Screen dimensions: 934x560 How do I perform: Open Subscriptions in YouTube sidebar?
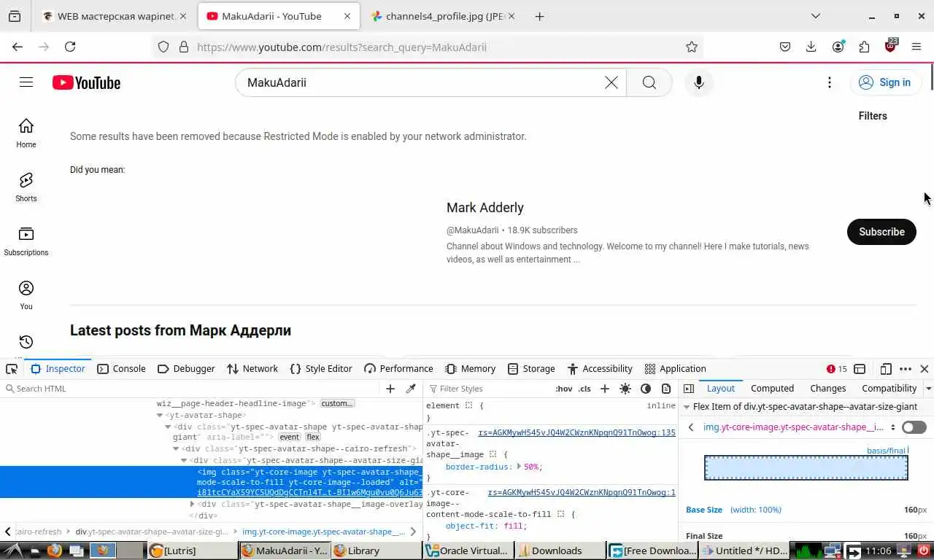26,241
